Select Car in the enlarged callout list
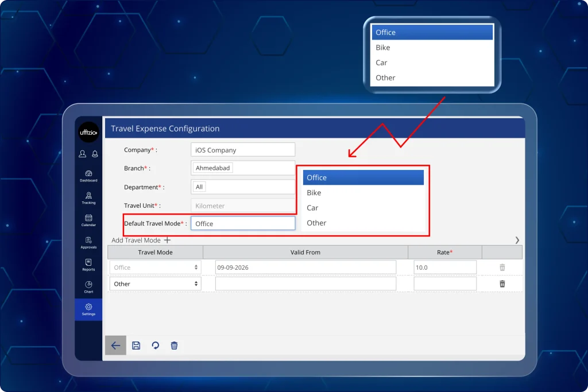 pos(432,63)
